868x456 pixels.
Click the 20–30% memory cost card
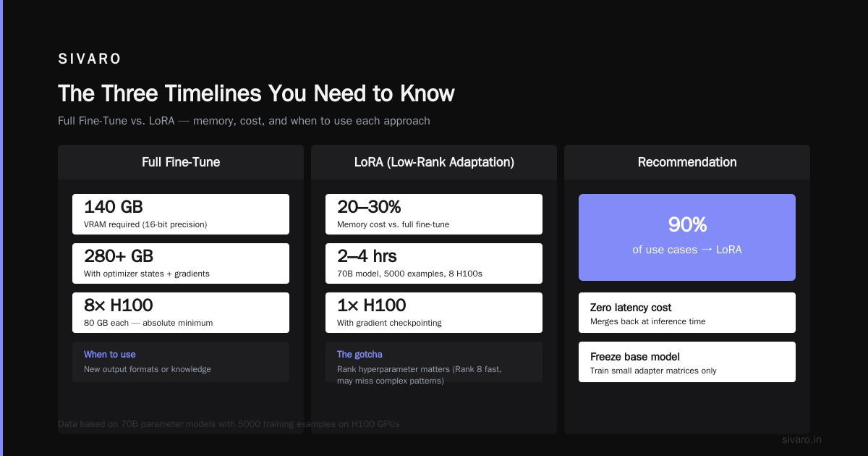point(434,214)
